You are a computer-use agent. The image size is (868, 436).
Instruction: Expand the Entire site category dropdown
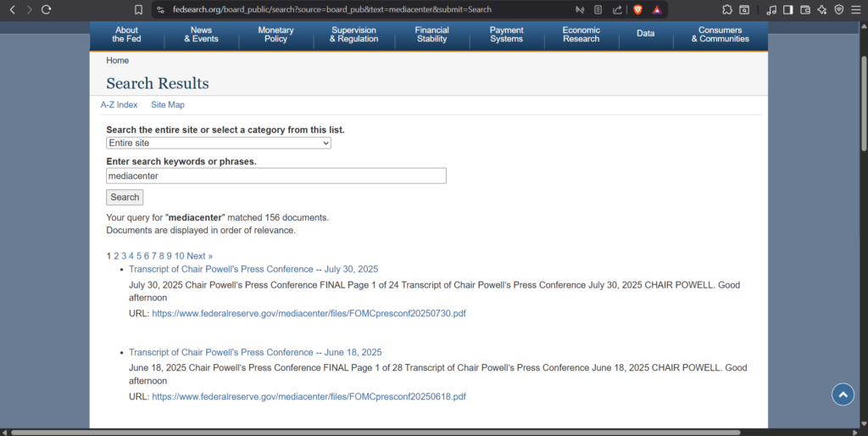click(x=219, y=143)
